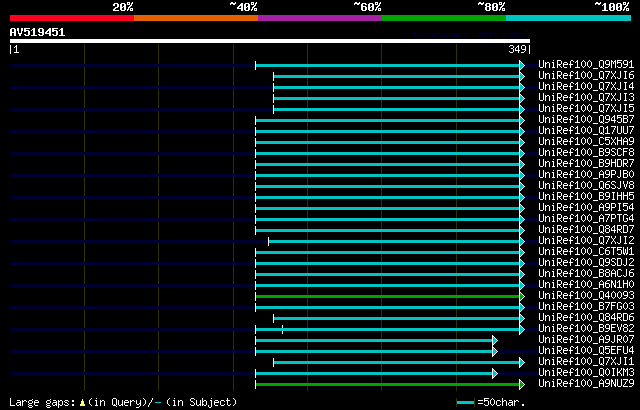Open hit UniRef100_A7PTG4

coord(586,219)
